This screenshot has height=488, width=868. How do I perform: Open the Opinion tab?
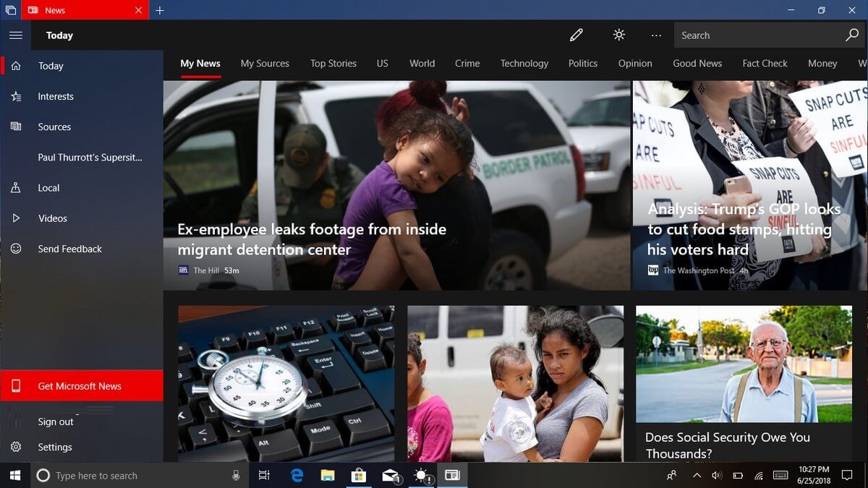635,64
